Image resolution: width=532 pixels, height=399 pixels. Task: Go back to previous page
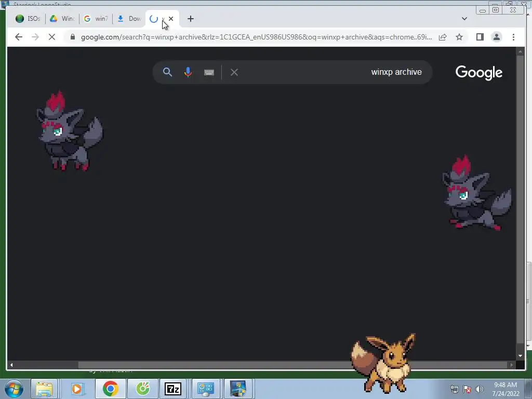19,37
